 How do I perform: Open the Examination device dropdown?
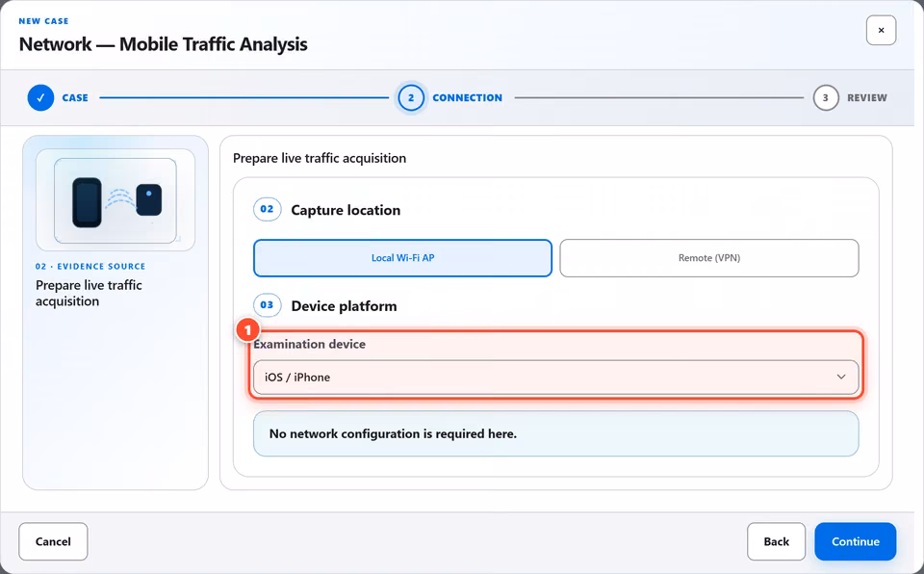pos(555,377)
